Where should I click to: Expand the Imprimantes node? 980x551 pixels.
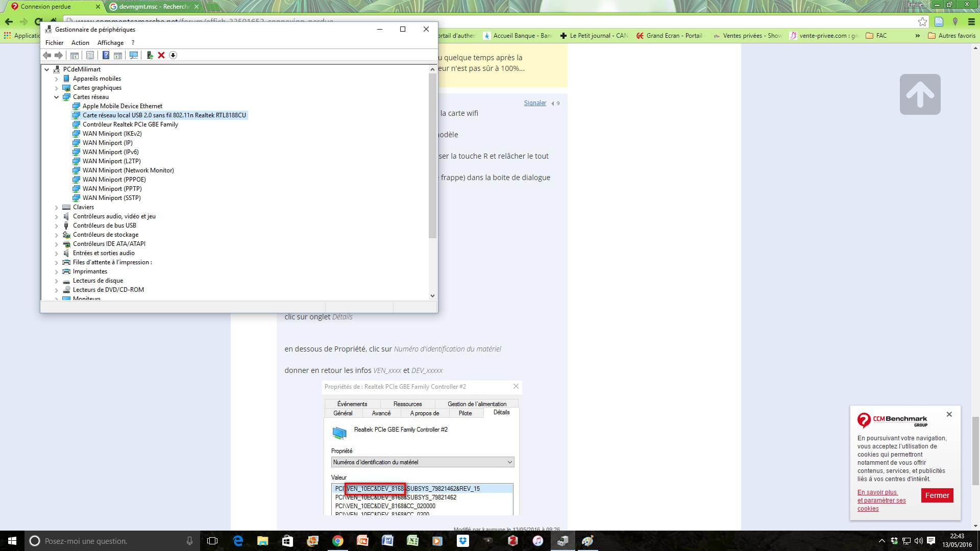tap(57, 271)
